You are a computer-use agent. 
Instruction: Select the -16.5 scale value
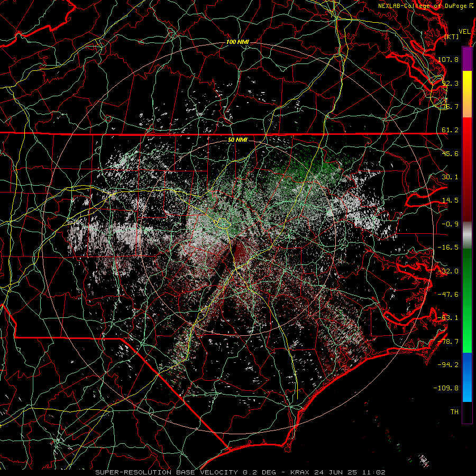[448, 248]
